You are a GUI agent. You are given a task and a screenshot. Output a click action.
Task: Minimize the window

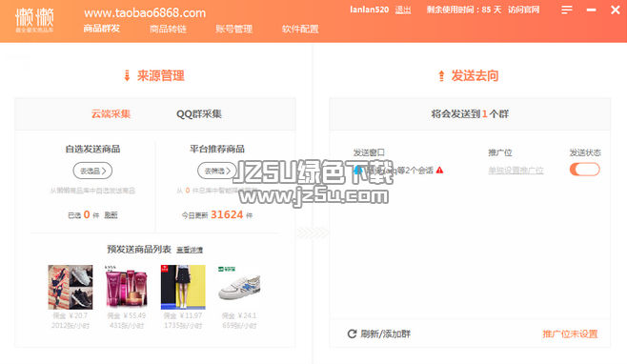[x=591, y=10]
